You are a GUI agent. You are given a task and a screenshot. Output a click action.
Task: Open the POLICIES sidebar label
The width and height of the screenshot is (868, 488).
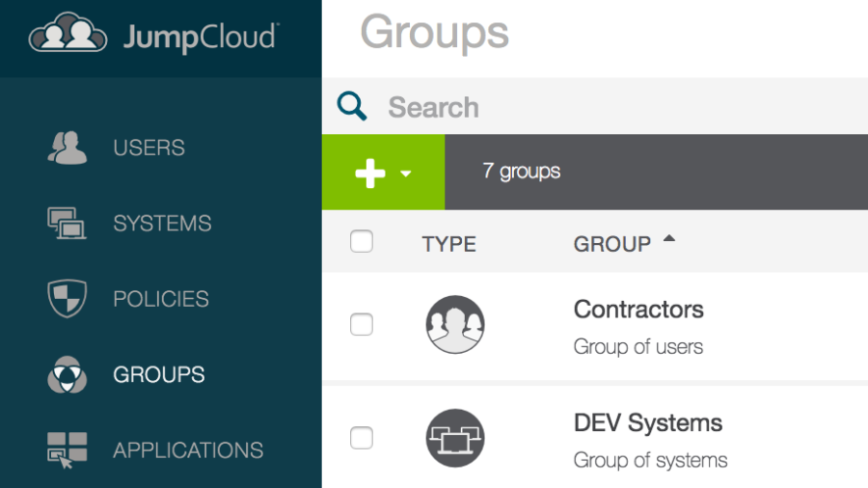161,299
